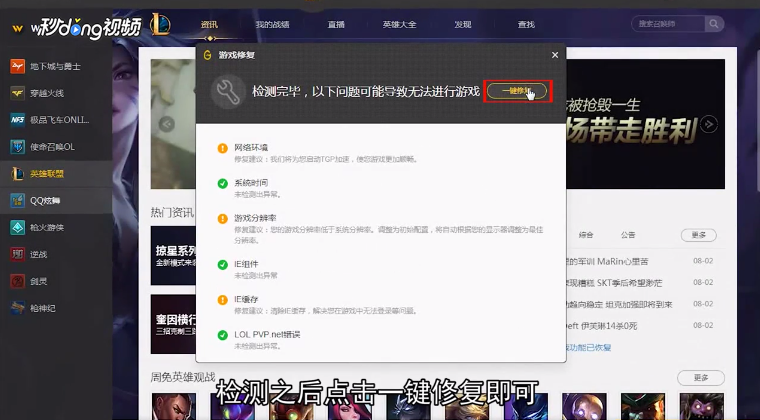The width and height of the screenshot is (760, 420).
Task: Select 使命召唤OL game icon
Action: click(x=17, y=147)
